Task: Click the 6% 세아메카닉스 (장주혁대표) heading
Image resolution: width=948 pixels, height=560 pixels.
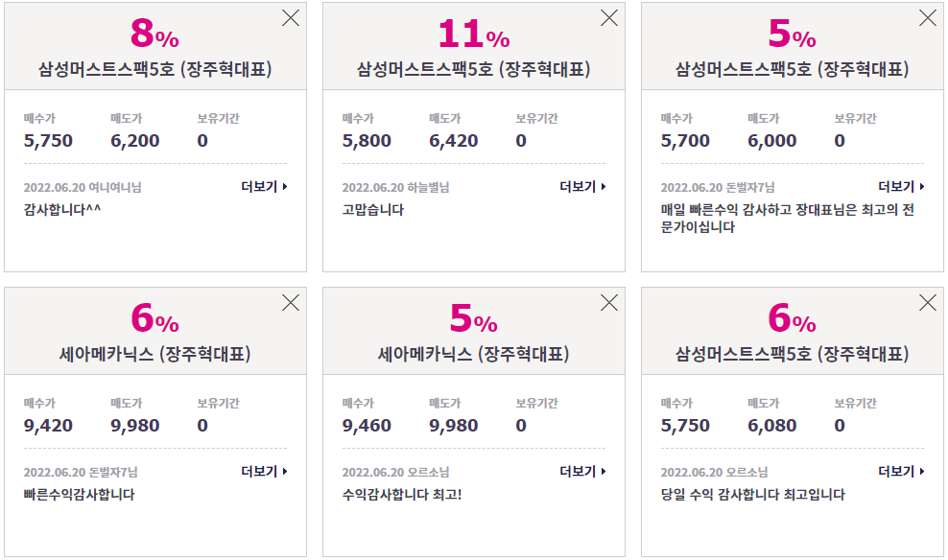Action: point(154,354)
